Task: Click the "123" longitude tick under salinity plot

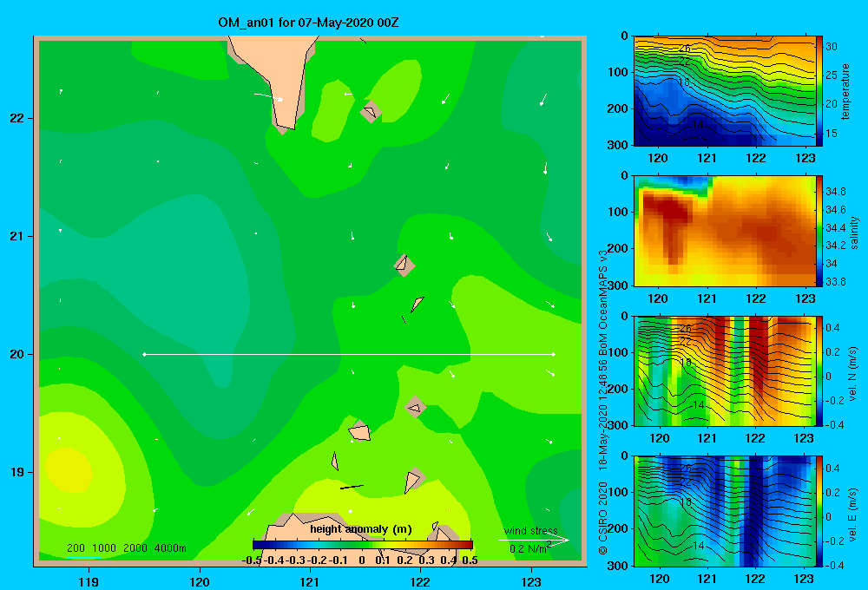Action: (805, 298)
